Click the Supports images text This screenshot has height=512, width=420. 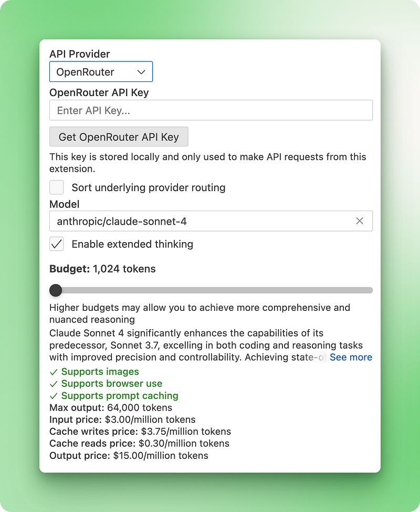click(100, 372)
